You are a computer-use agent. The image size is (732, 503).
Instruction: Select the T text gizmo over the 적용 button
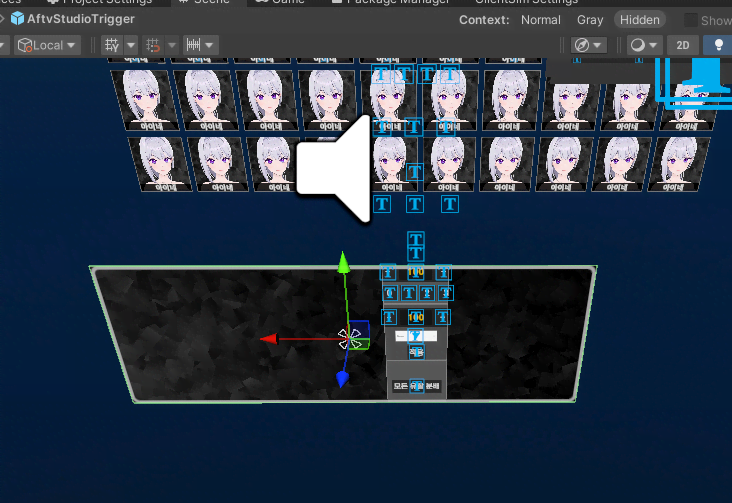[x=416, y=352]
